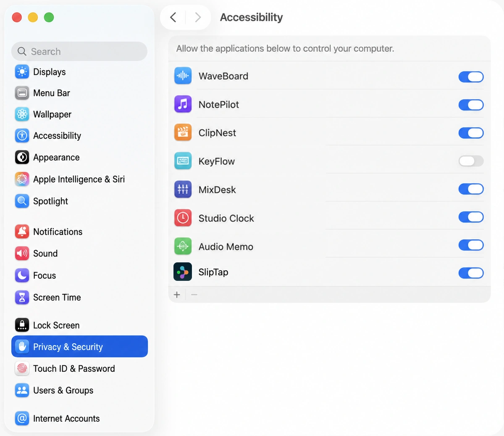Click the Internet Accounts @ icon

22,418
